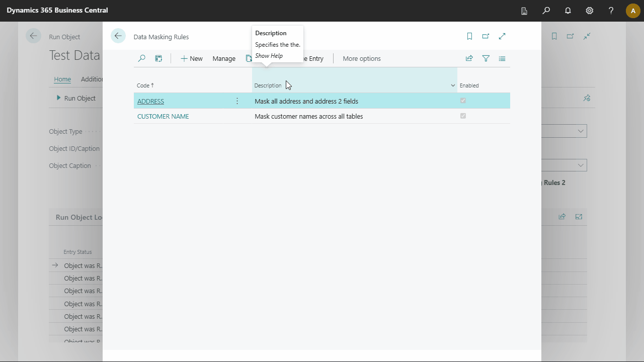Open the Description column dropdown arrow

pos(453,85)
